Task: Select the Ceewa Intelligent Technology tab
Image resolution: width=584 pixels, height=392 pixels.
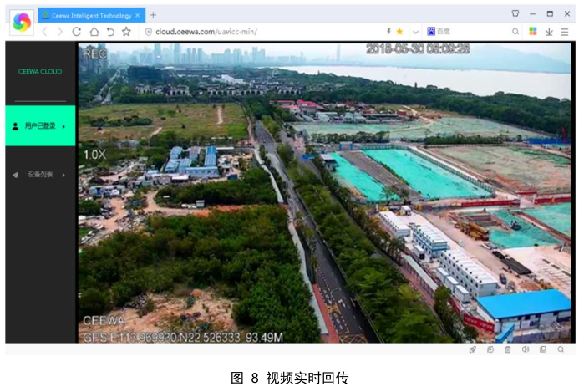Action: [x=91, y=14]
